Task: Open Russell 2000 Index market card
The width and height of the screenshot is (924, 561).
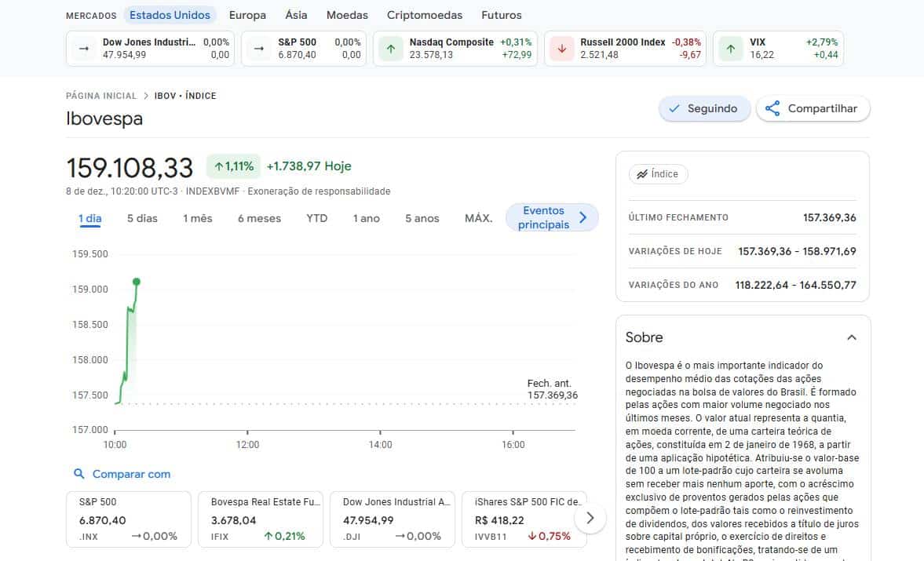Action: 625,49
